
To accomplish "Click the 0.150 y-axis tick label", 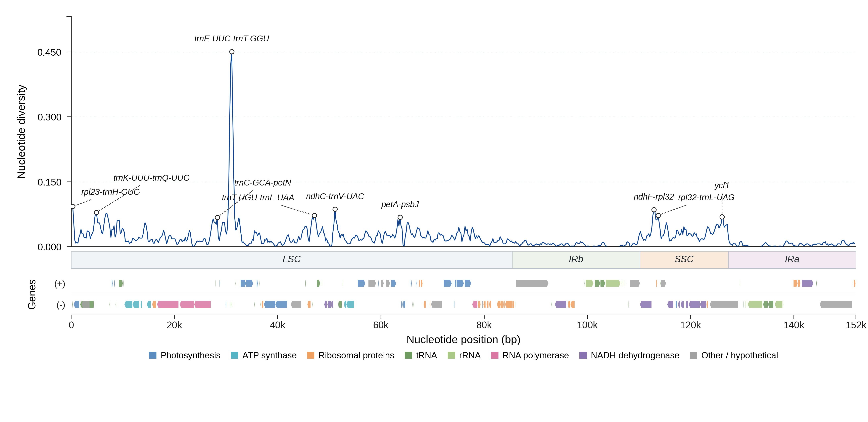I will [x=50, y=182].
